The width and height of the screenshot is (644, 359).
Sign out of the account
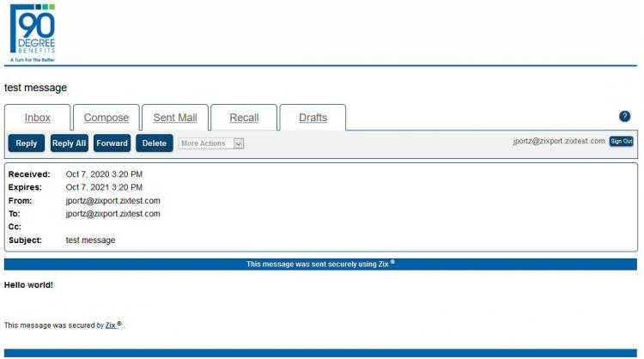[x=621, y=141]
